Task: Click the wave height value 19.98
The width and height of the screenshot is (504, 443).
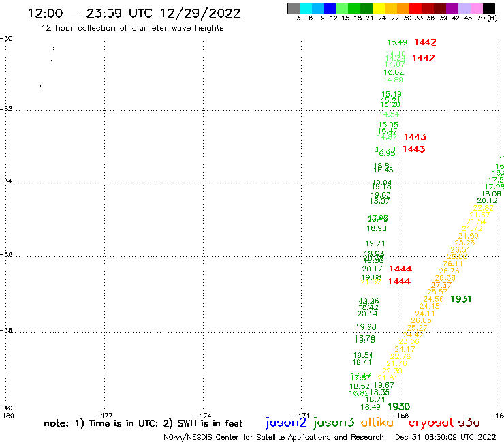Action: click(366, 327)
